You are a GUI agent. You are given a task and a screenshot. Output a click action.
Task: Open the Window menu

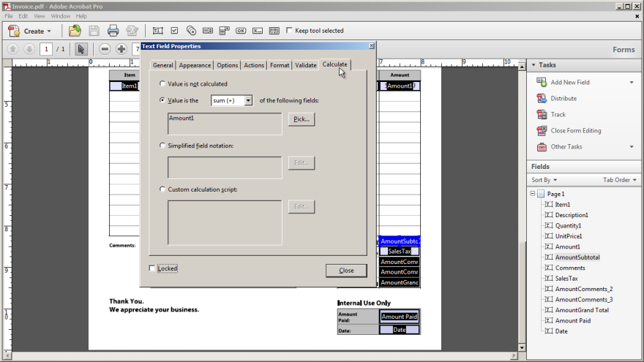(60, 16)
